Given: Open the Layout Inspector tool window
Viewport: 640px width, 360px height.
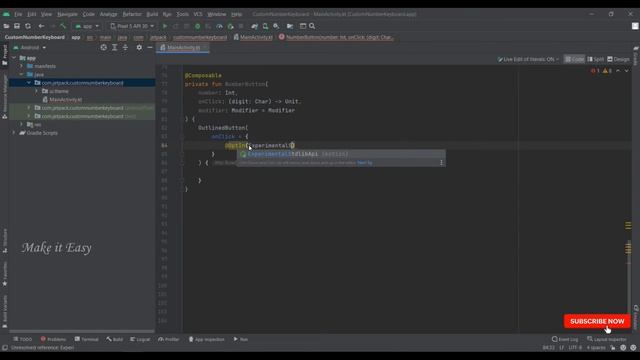Looking at the screenshot, I should coord(607,339).
